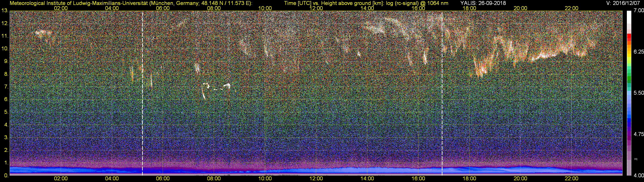Click the 02:00 label on the top time axis
Image resolution: width=644 pixels, height=182 pixels.
coord(61,8)
